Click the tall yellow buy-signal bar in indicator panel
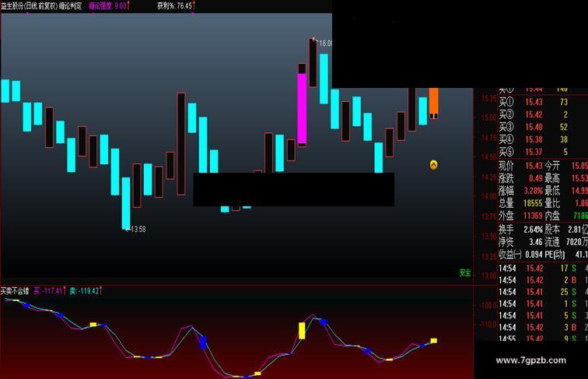The height and width of the screenshot is (379, 588). (x=302, y=331)
